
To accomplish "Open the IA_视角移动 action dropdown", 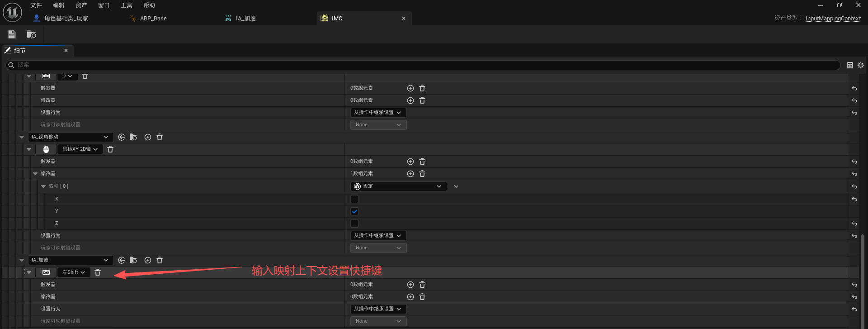I will point(71,137).
